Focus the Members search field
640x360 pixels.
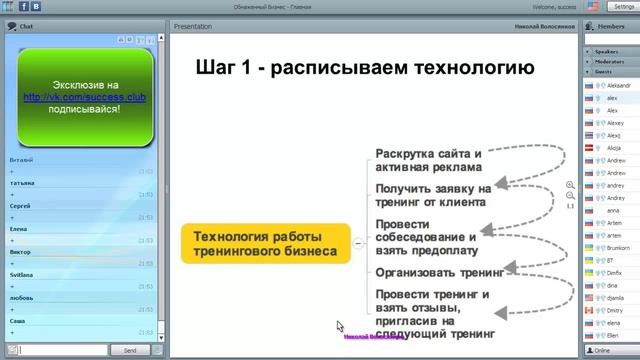pyautogui.click(x=612, y=39)
